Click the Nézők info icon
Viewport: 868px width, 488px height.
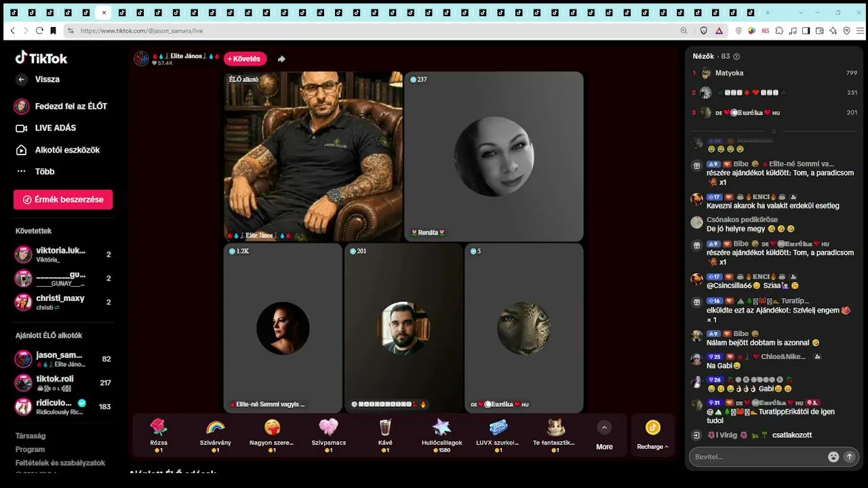coord(737,57)
